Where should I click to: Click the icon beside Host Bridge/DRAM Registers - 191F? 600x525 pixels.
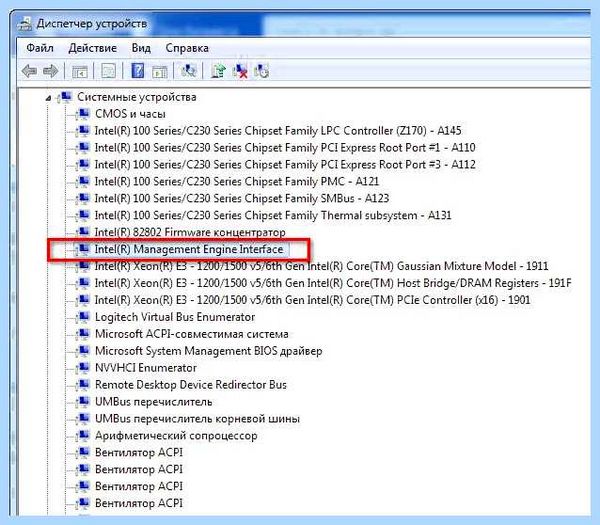coord(83,283)
